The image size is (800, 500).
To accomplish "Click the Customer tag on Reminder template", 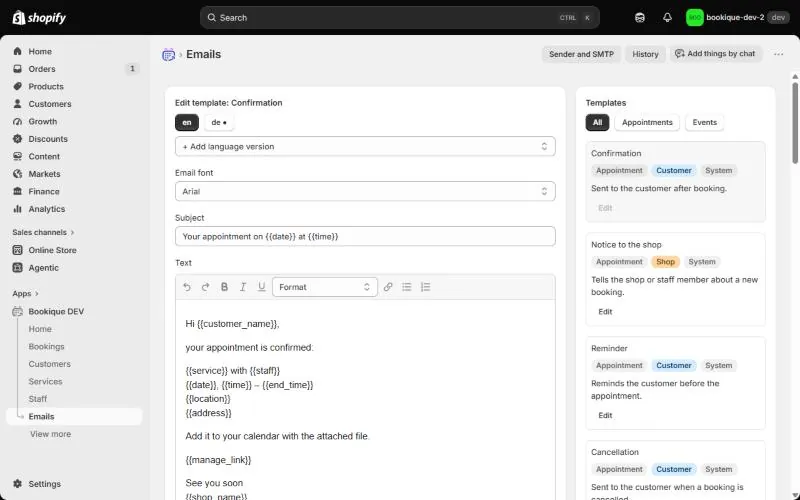I will pos(673,365).
